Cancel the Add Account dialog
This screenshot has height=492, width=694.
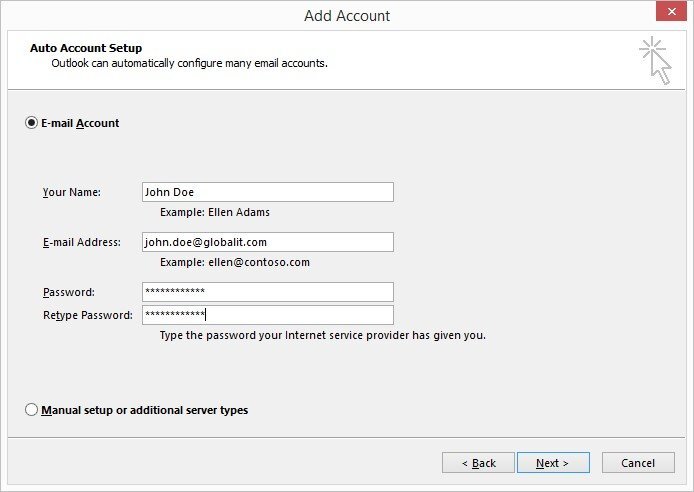click(638, 463)
